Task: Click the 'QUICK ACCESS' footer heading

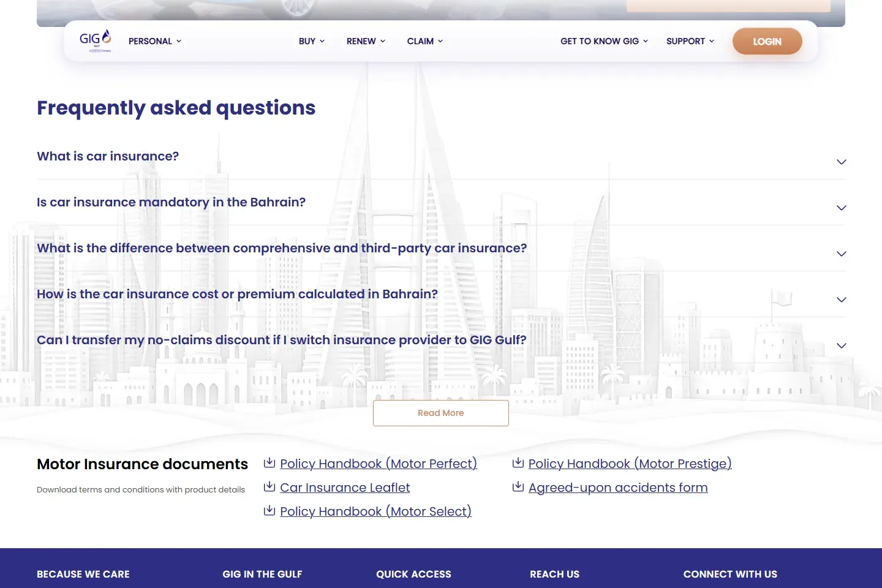Action: [x=413, y=574]
